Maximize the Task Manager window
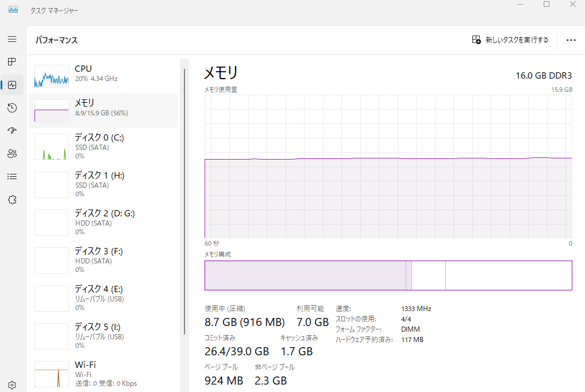 click(546, 4)
